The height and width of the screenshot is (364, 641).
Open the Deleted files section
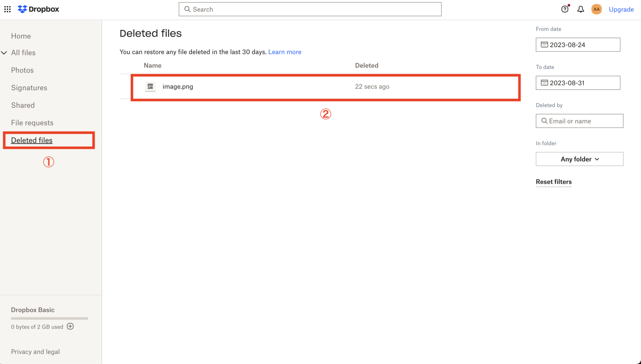tap(31, 140)
